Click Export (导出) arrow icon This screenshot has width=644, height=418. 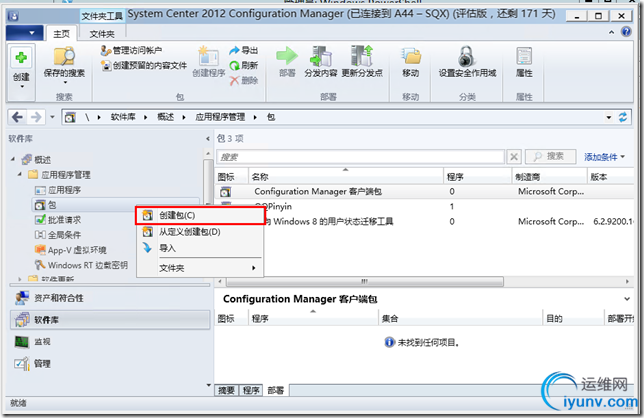pyautogui.click(x=234, y=51)
